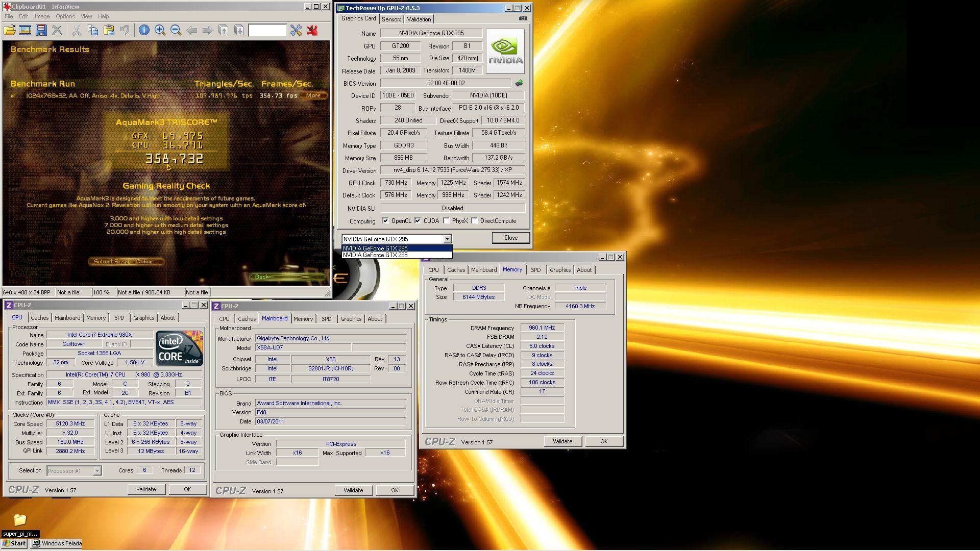Click the GPU-Z camera screenshot icon
Image resolution: width=980 pixels, height=551 pixels.
pyautogui.click(x=523, y=18)
